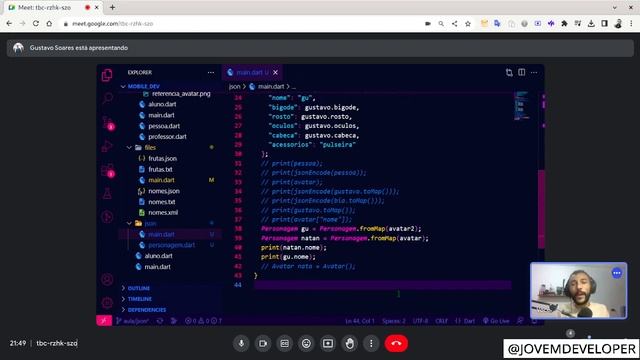Open the Search view in VS Code activity bar
The width and height of the screenshot is (640, 360).
pyautogui.click(x=107, y=98)
